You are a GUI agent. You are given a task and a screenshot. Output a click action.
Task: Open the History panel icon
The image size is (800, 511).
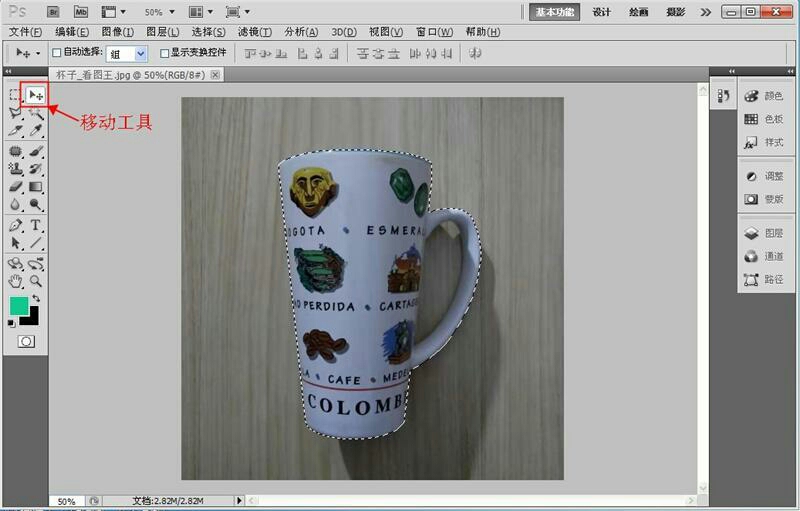pyautogui.click(x=723, y=95)
